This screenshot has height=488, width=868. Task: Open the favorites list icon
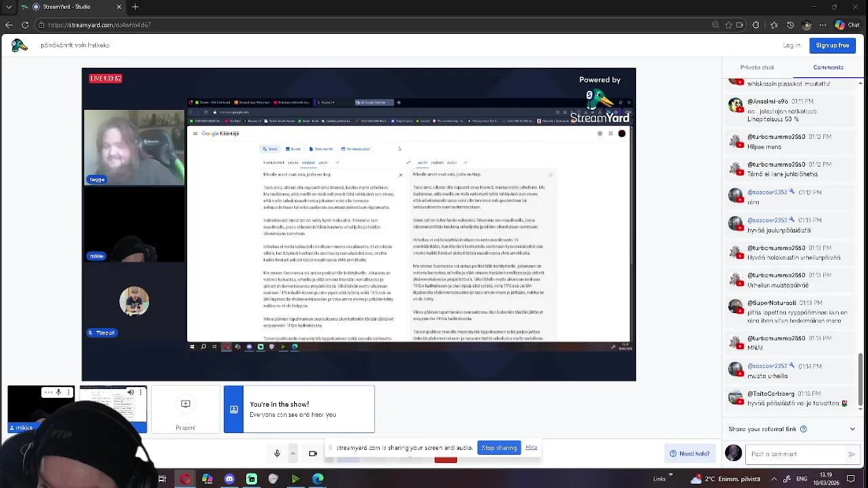(774, 25)
